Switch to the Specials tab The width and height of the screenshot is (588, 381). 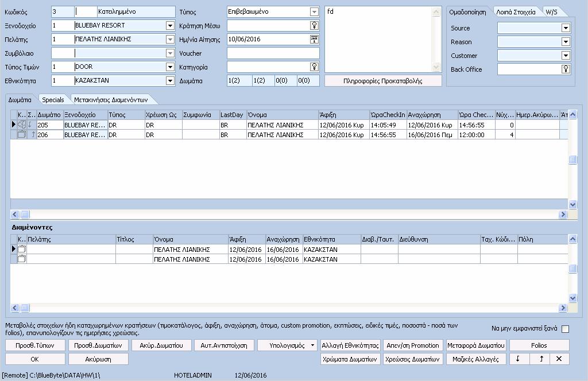[53, 100]
